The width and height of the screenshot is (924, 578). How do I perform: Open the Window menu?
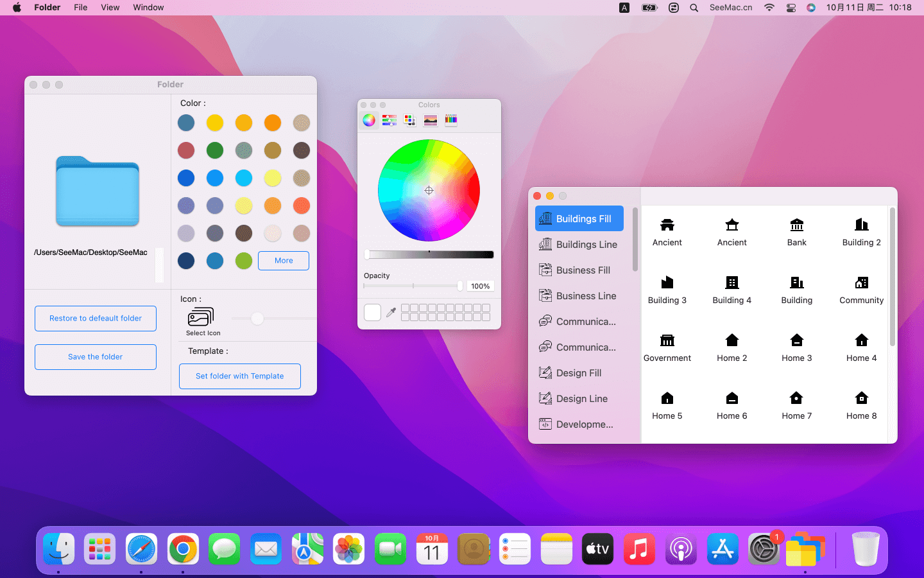click(148, 8)
